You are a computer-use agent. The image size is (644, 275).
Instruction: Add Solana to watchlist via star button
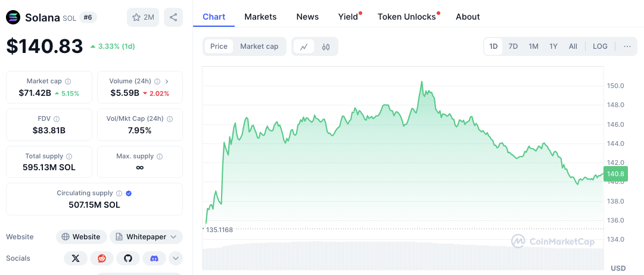pos(143,17)
